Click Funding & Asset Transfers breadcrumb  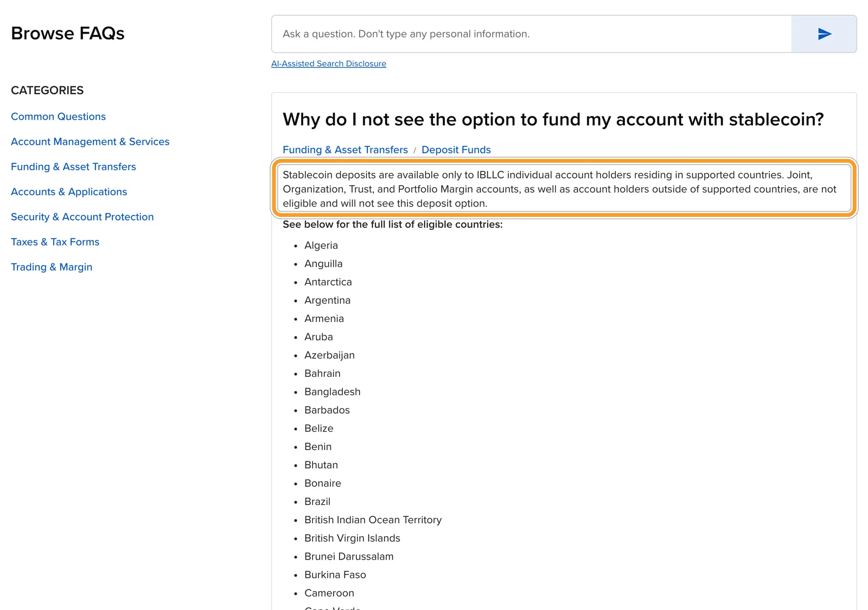(345, 150)
